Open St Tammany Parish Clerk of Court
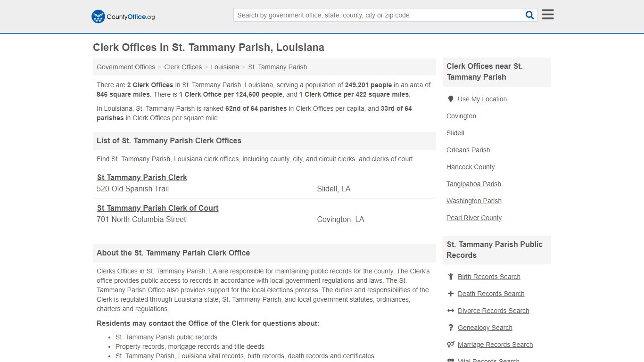Image resolution: width=644 pixels, height=362 pixels. coord(157,208)
